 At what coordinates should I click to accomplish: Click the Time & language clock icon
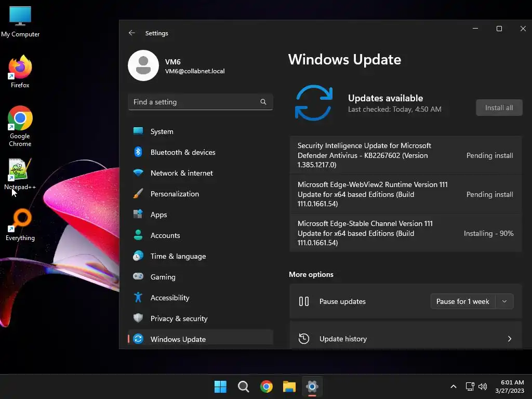click(x=138, y=256)
